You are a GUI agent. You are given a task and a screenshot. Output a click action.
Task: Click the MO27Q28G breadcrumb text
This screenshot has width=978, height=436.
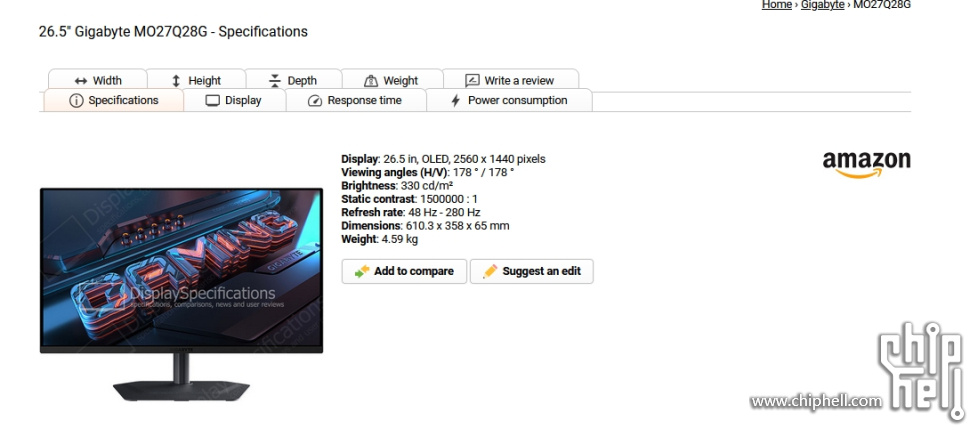click(x=882, y=5)
